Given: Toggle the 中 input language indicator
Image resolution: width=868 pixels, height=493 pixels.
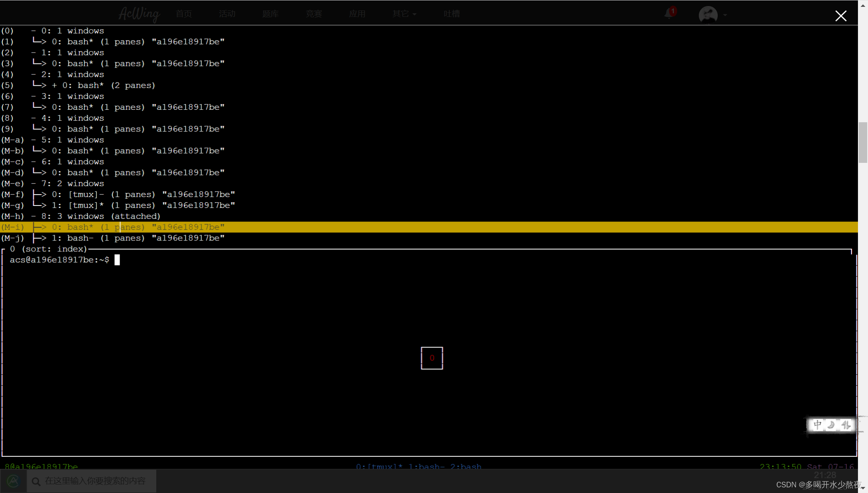Looking at the screenshot, I should pos(817,425).
